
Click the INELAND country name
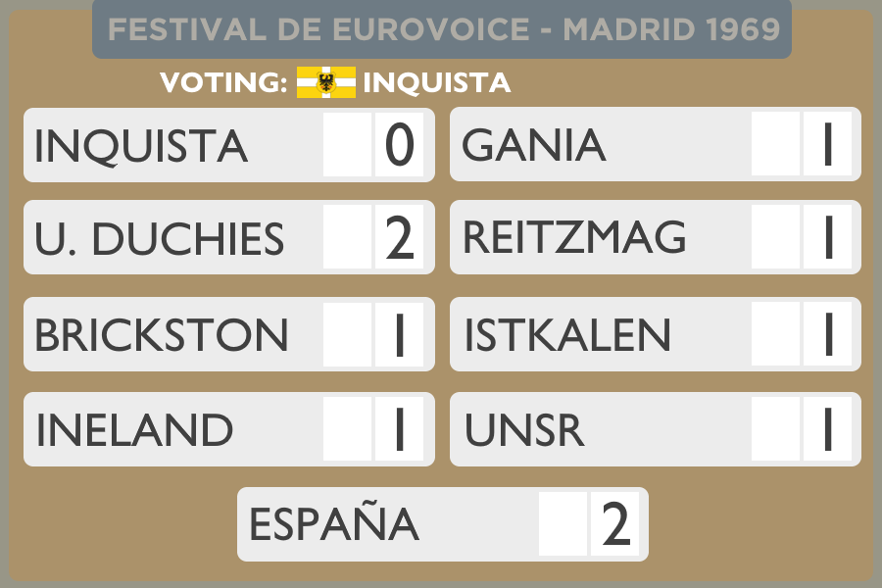coord(134,430)
